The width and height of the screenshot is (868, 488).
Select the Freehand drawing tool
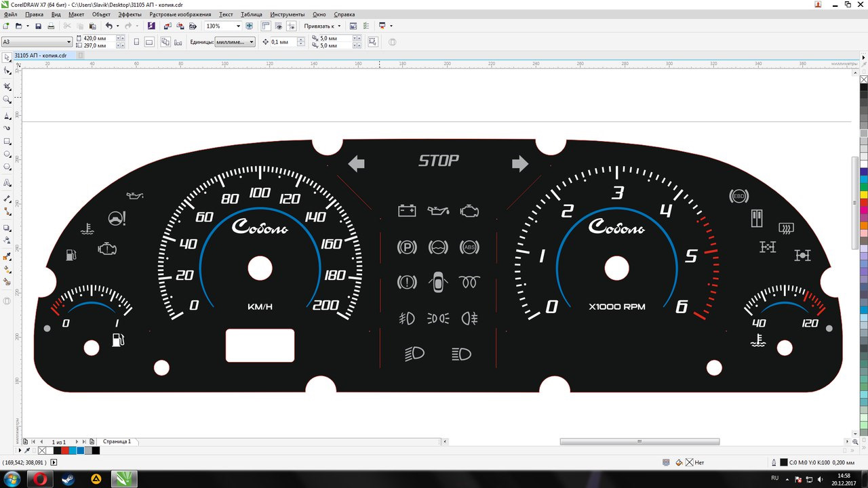(7, 116)
